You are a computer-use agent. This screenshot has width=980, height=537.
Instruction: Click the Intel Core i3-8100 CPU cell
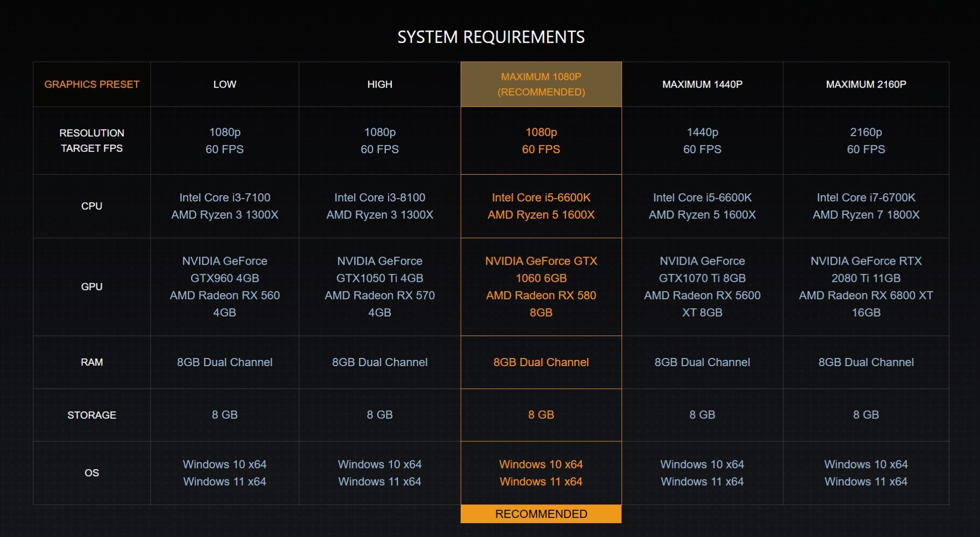click(x=380, y=206)
